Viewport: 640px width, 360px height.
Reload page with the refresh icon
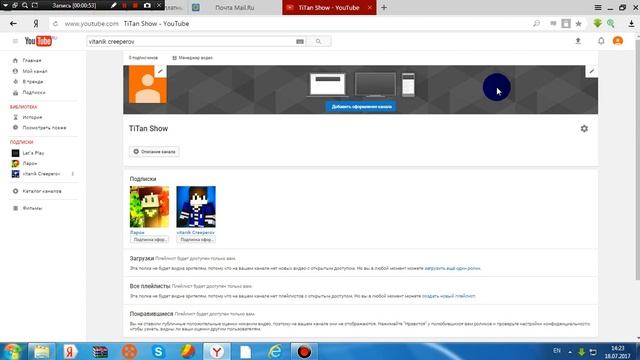click(55, 24)
